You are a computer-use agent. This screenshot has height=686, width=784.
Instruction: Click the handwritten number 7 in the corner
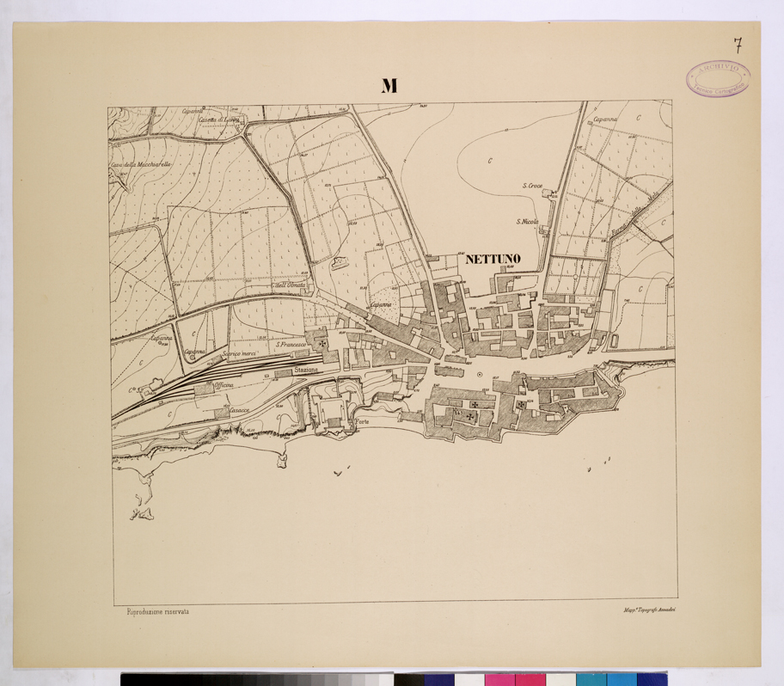coord(738,45)
